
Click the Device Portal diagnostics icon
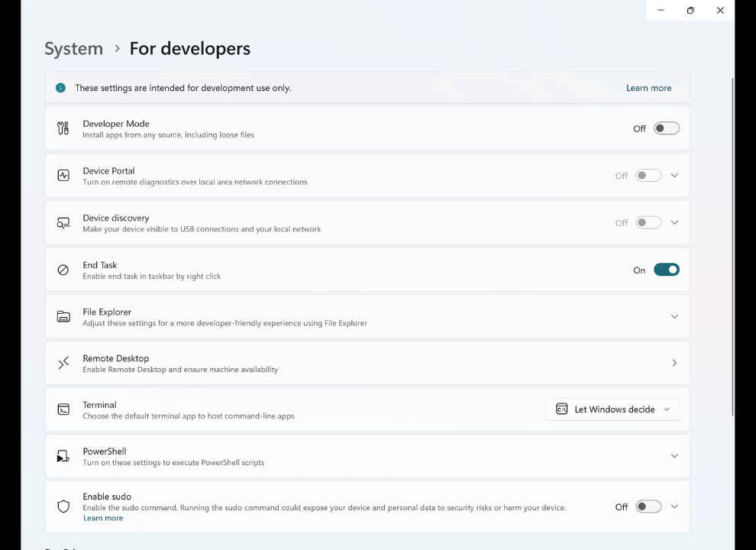[63, 176]
